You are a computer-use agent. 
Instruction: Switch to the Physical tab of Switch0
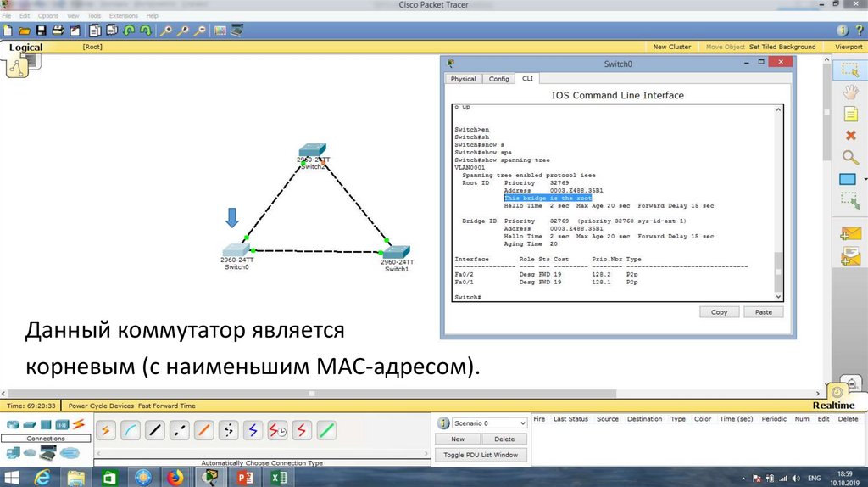tap(464, 79)
